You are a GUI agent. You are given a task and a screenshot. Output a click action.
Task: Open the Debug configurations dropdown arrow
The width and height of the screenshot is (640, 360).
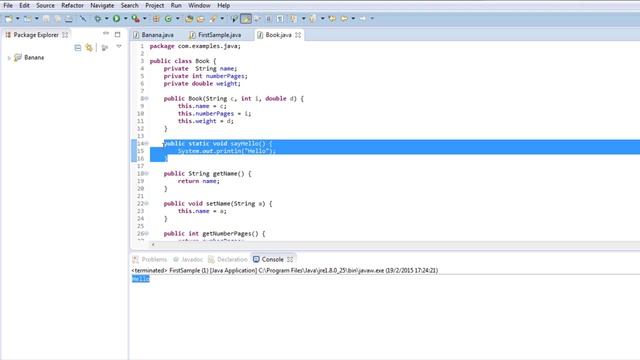[107, 19]
